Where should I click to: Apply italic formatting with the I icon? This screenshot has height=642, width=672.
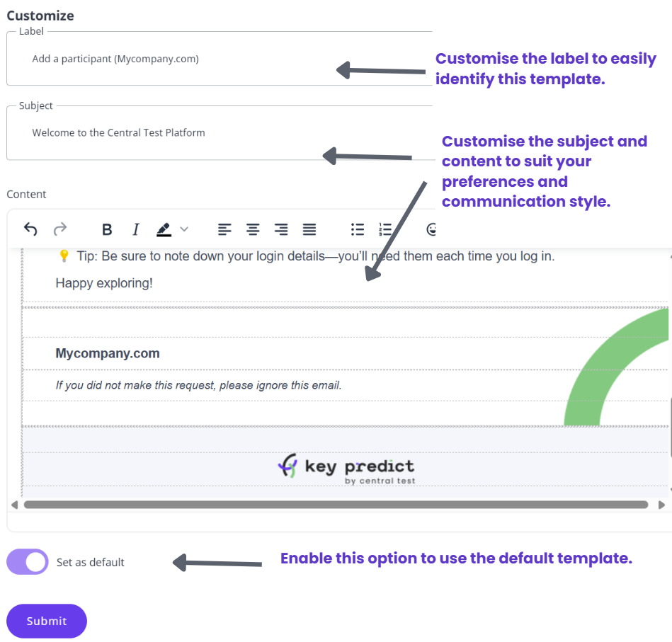(x=136, y=229)
